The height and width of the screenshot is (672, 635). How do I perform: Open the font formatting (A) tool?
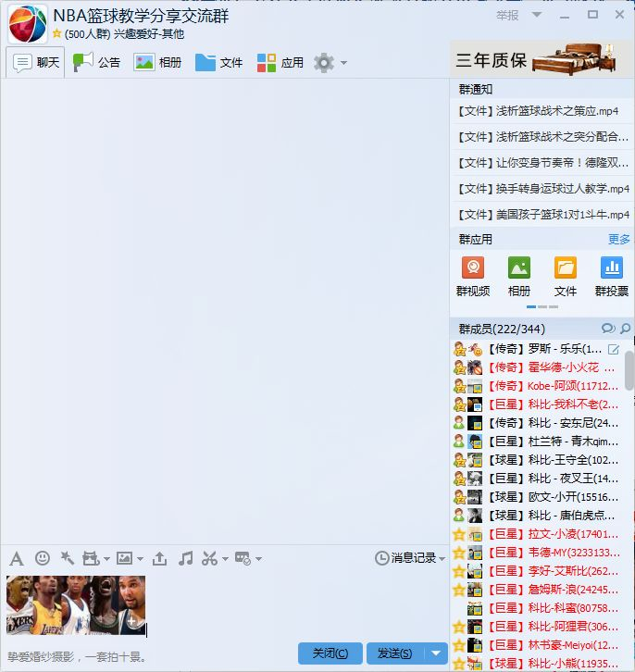click(x=17, y=558)
